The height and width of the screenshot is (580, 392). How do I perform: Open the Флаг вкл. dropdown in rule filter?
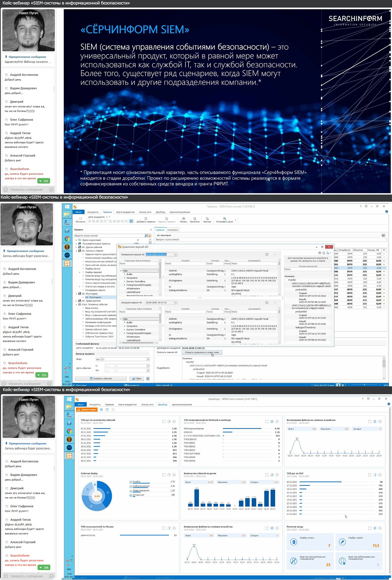(102, 359)
